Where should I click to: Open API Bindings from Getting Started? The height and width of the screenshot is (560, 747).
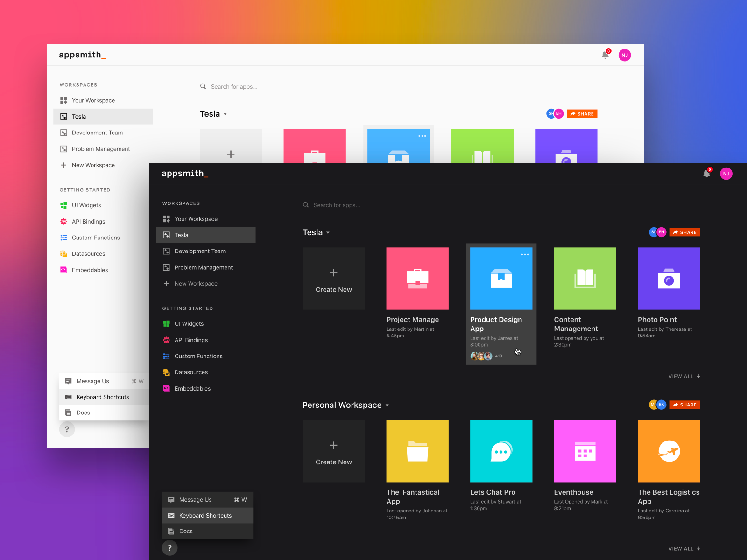pos(191,340)
